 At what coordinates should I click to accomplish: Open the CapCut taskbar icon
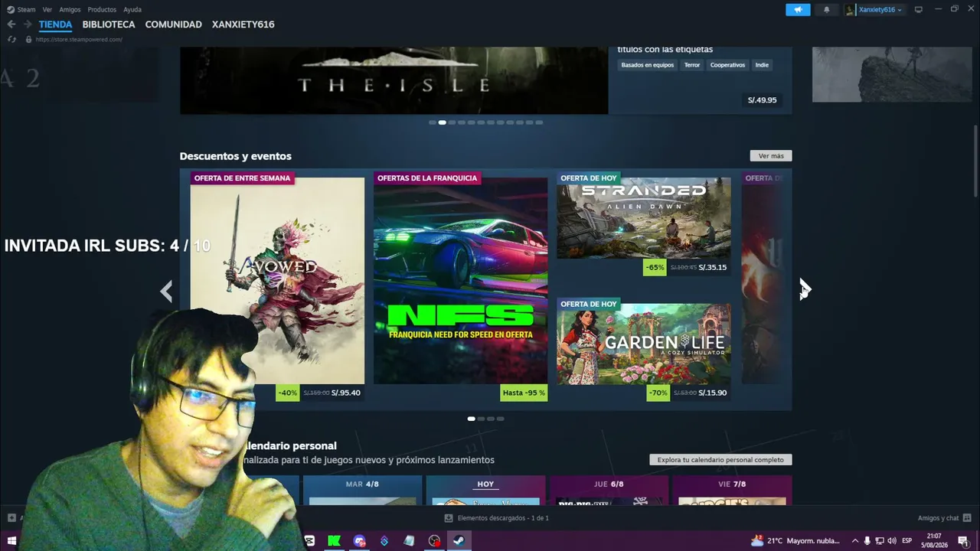point(309,541)
